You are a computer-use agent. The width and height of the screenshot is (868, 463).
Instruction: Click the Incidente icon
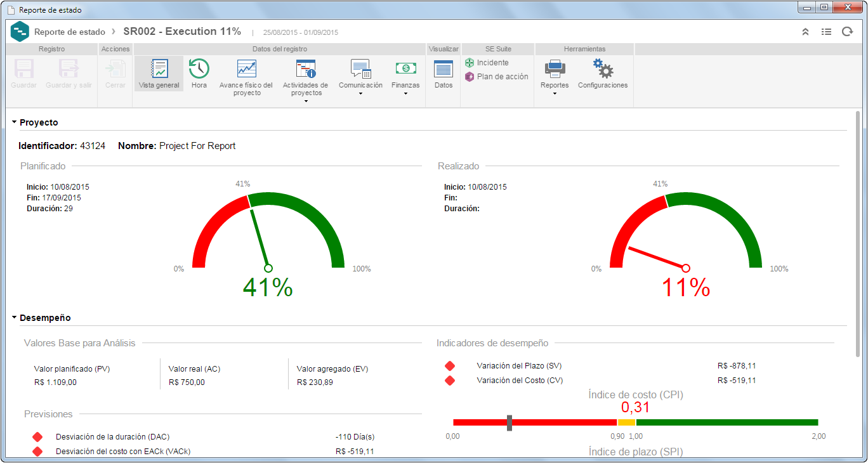click(470, 63)
